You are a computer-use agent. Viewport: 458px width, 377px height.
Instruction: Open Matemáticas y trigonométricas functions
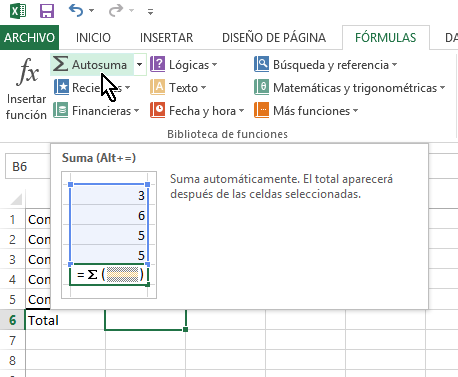350,88
